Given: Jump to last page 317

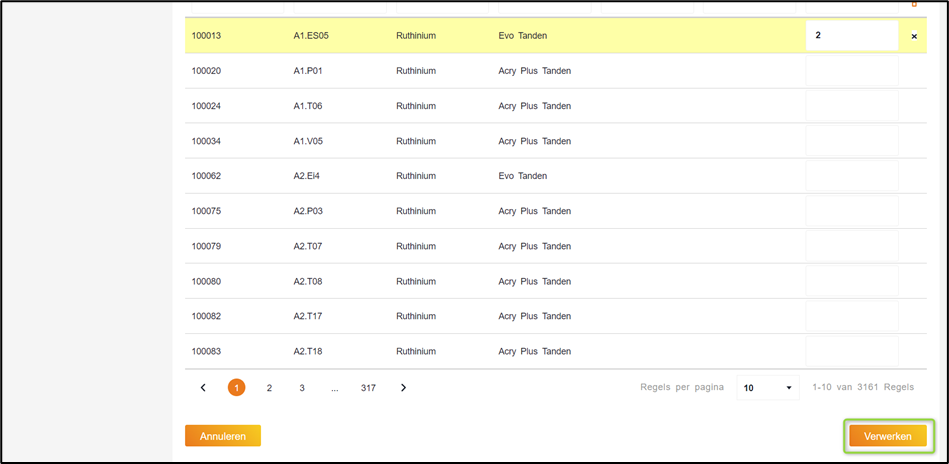Looking at the screenshot, I should click(368, 388).
